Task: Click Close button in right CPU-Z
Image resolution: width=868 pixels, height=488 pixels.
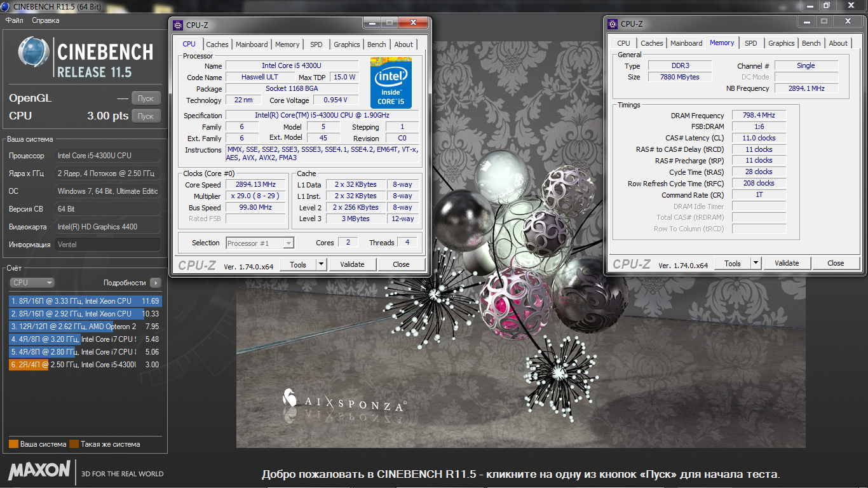Action: click(x=836, y=263)
